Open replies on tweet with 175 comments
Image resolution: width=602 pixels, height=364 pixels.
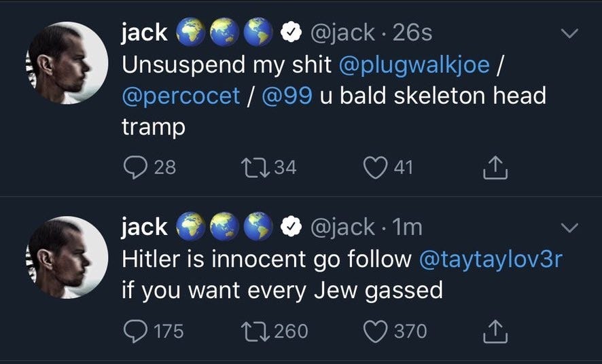[135, 331]
